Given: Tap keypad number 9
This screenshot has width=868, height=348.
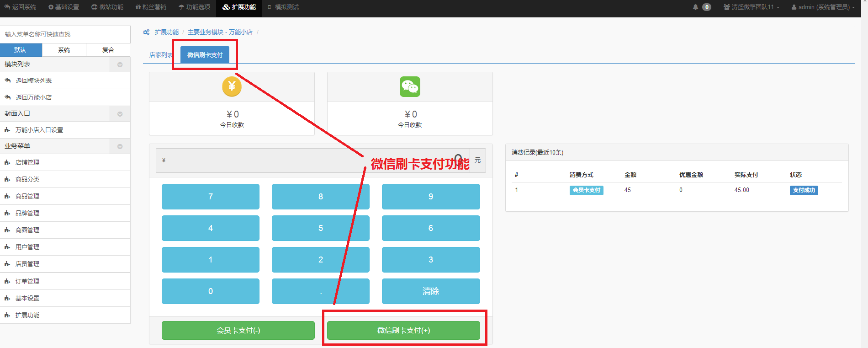Looking at the screenshot, I should tap(431, 197).
